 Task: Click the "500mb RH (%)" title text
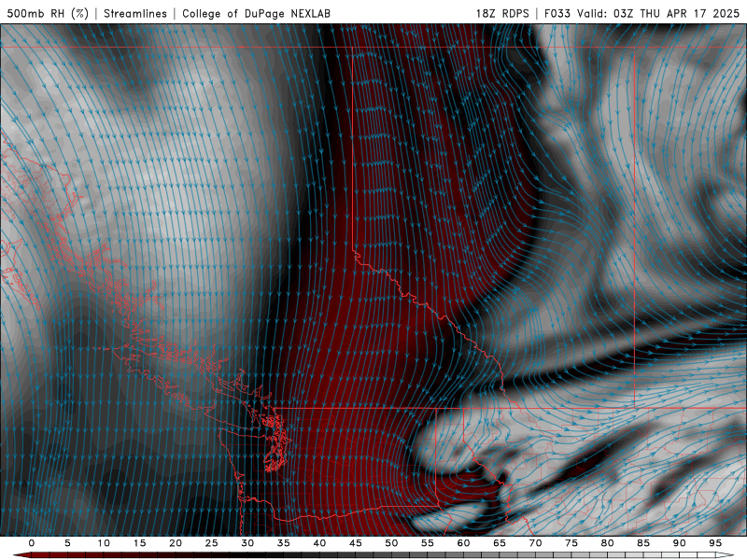pos(49,13)
